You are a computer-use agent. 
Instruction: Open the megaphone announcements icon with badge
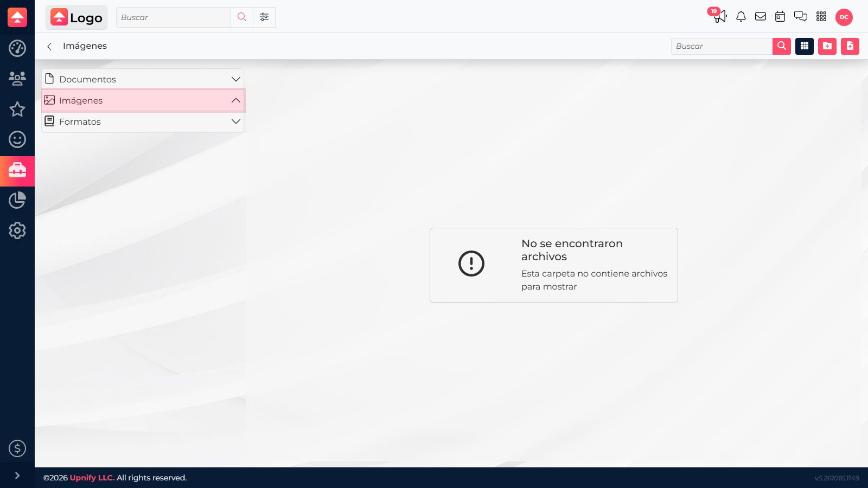click(719, 16)
